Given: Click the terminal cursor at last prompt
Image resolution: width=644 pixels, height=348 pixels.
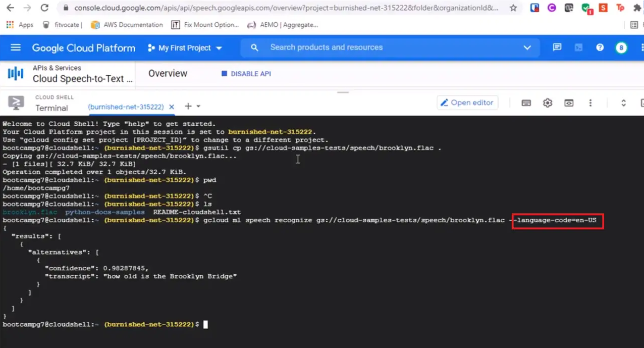Looking at the screenshot, I should (205, 324).
